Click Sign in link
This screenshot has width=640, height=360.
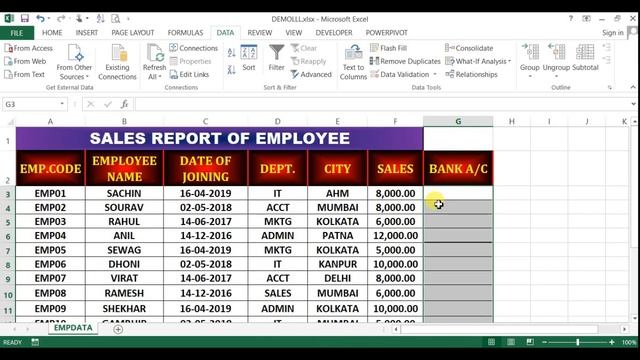pos(613,33)
